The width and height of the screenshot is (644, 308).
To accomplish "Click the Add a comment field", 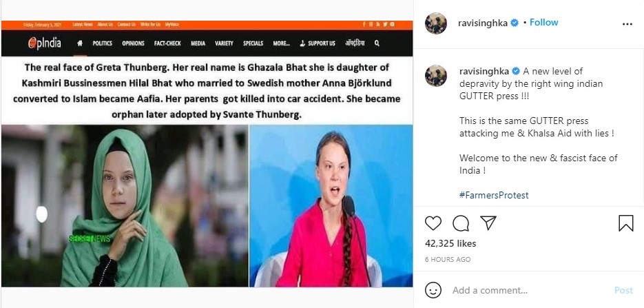I will [530, 290].
